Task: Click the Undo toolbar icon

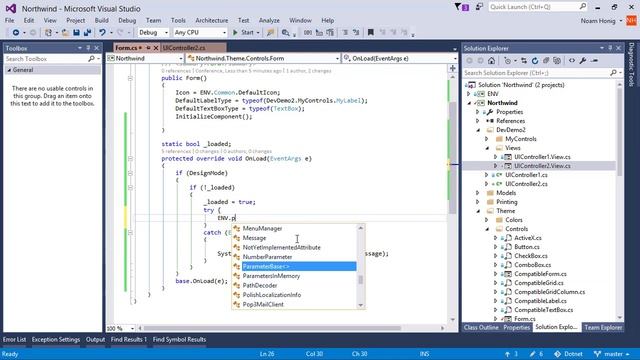Action: tap(102, 33)
